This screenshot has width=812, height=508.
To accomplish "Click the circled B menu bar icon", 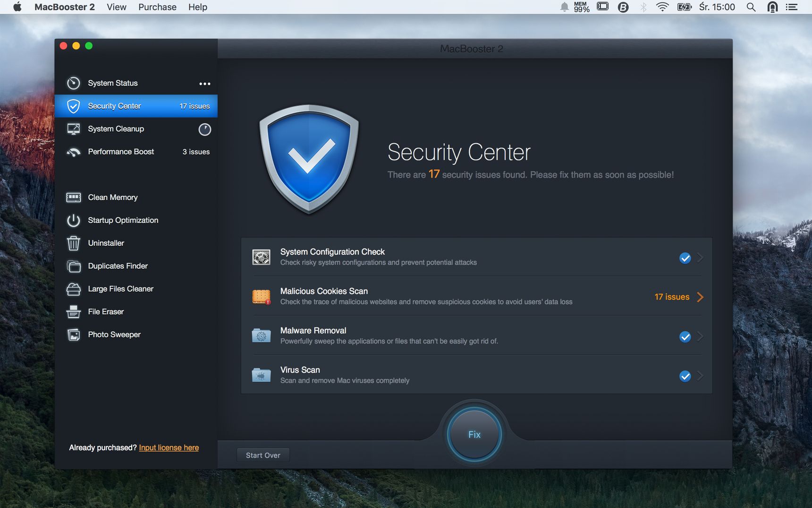I will coord(623,7).
